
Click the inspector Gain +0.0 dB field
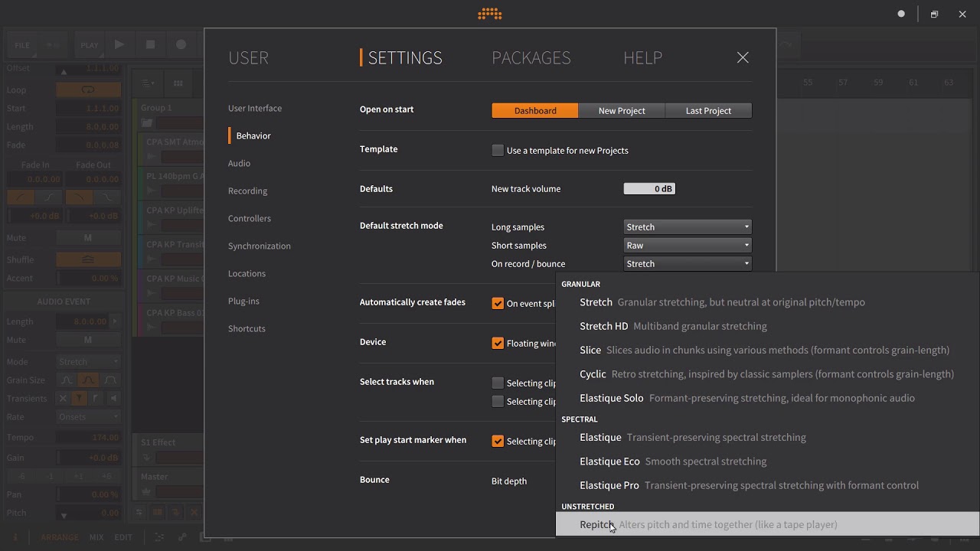click(89, 458)
